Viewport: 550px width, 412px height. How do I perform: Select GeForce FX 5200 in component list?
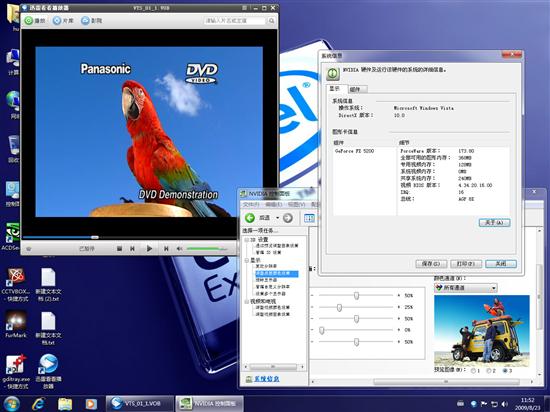355,151
